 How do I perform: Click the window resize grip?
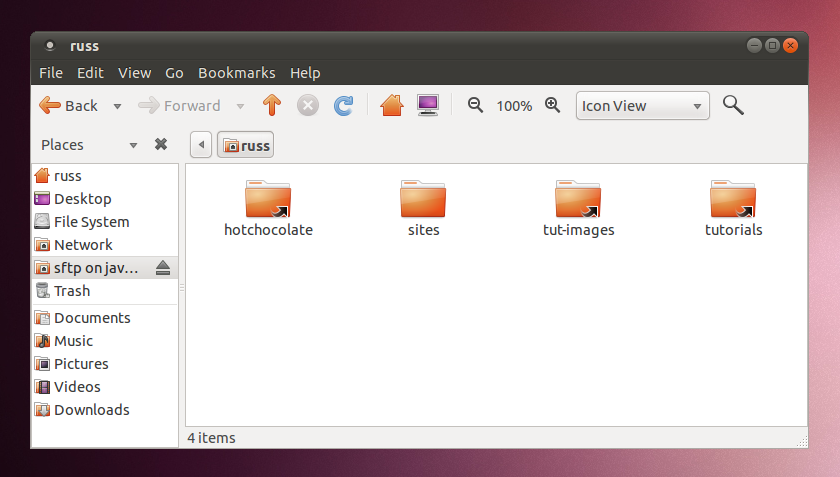[x=802, y=441]
